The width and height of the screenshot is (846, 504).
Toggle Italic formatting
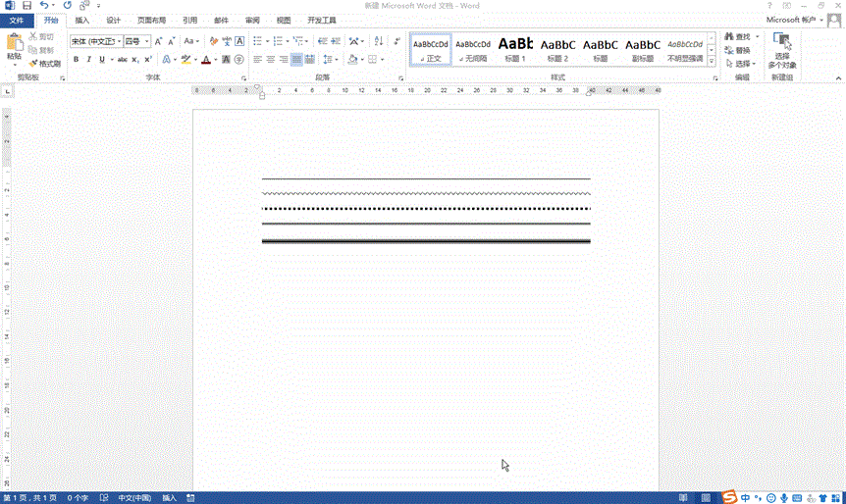click(88, 59)
